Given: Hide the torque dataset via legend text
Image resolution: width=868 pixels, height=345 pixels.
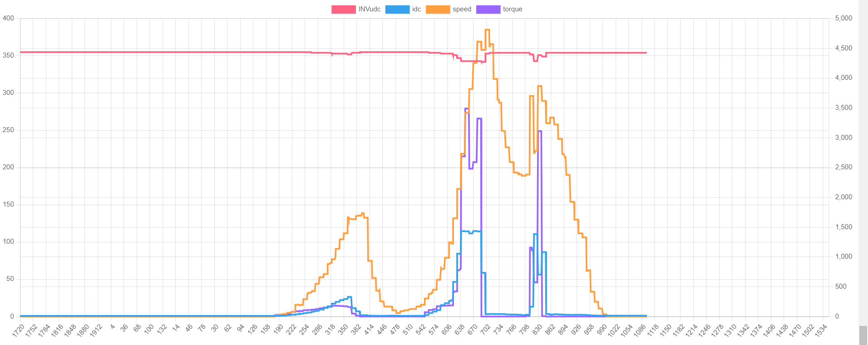Looking at the screenshot, I should pos(513,10).
